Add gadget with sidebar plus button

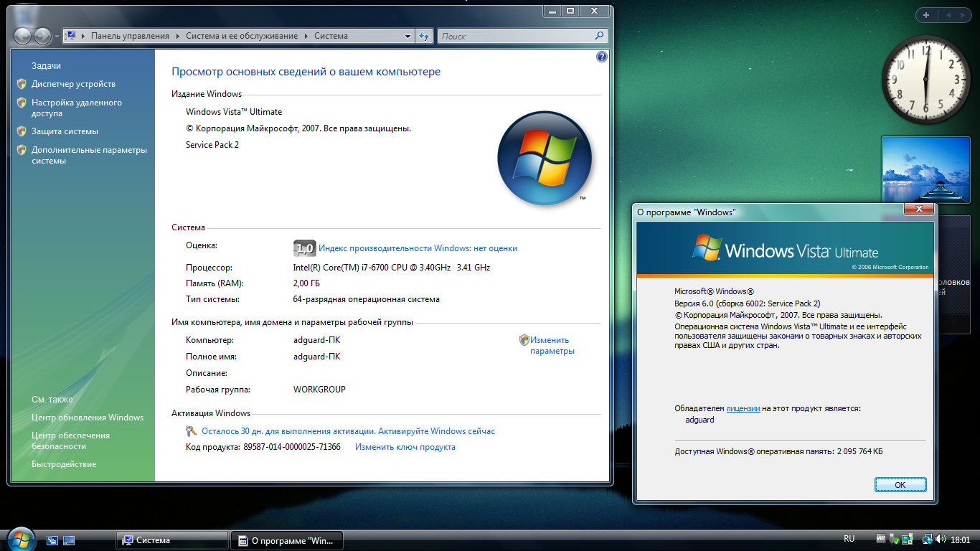(x=926, y=14)
